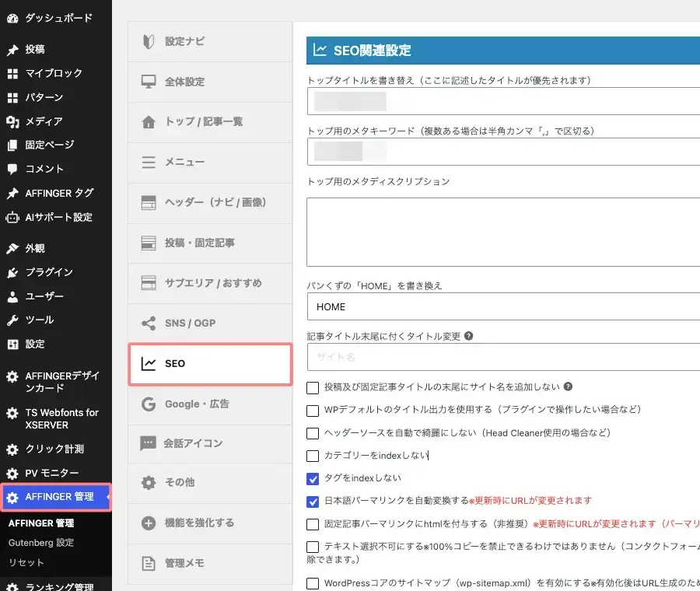Click the beginner shield icon beside 設定ナビ

[149, 41]
